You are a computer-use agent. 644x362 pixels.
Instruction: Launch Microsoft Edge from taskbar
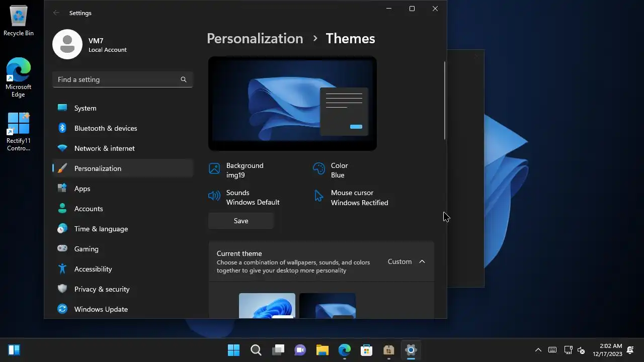click(345, 350)
